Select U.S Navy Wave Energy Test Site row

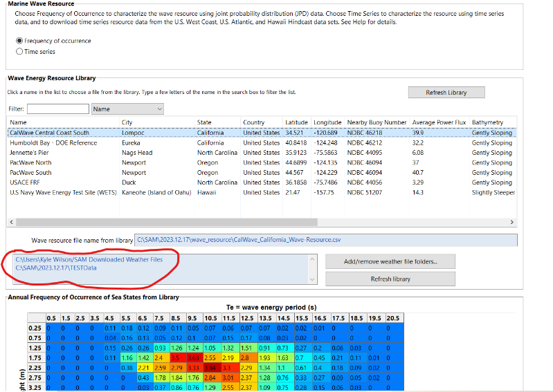click(x=62, y=193)
